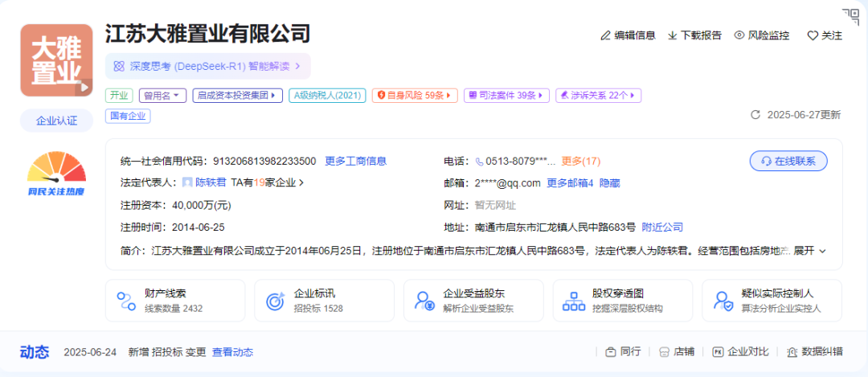The height and width of the screenshot is (377, 868).
Task: Click phone icon next to 0513-8079
Action: click(x=479, y=162)
